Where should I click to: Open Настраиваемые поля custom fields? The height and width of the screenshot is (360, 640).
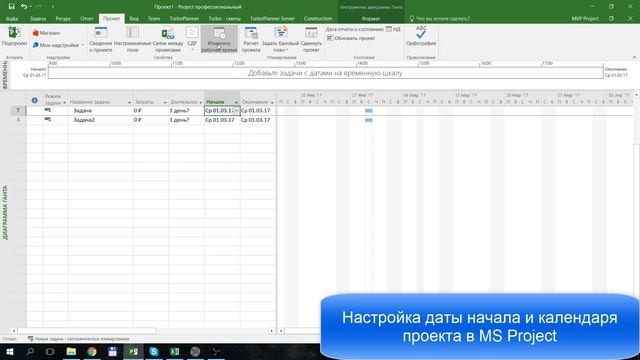pos(132,39)
